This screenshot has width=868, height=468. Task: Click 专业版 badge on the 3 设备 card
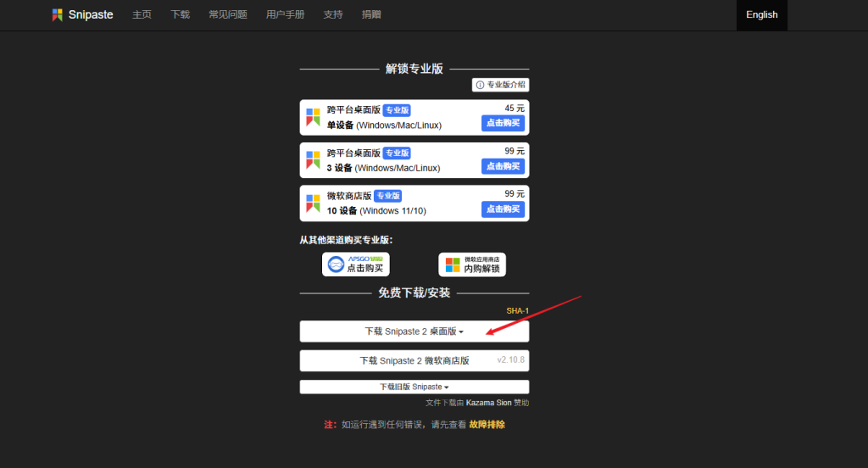[397, 153]
